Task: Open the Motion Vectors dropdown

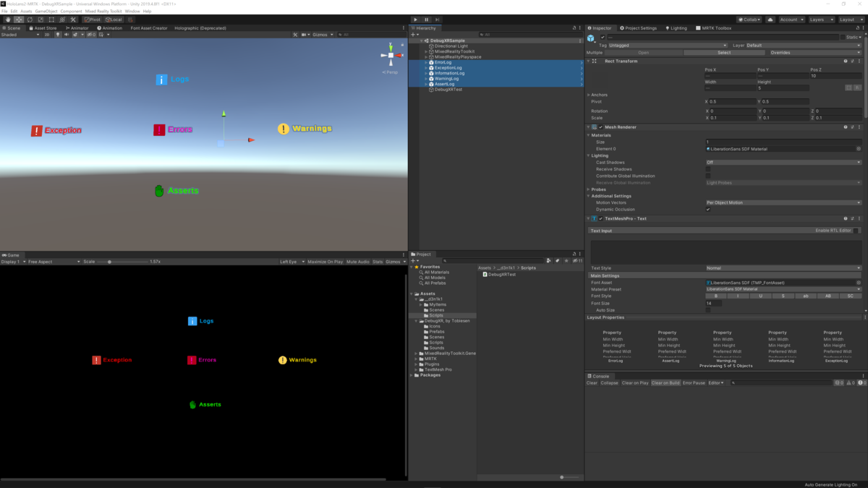Action: click(x=783, y=202)
